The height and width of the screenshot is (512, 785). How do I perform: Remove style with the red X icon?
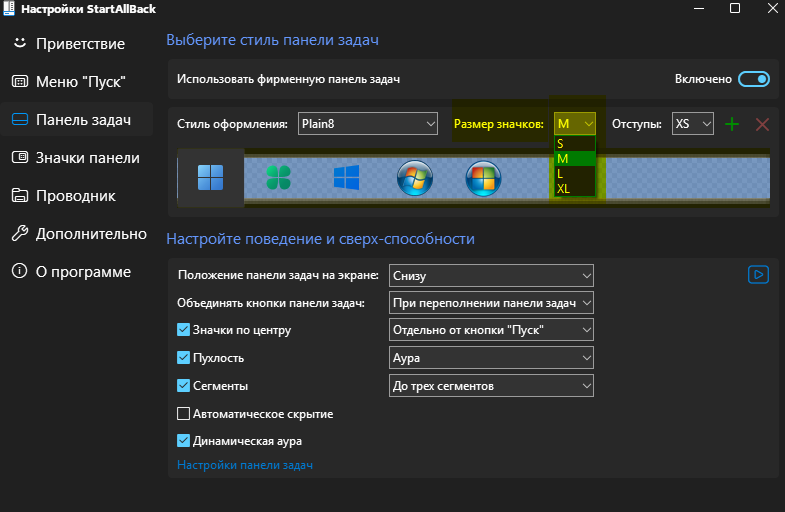[762, 124]
